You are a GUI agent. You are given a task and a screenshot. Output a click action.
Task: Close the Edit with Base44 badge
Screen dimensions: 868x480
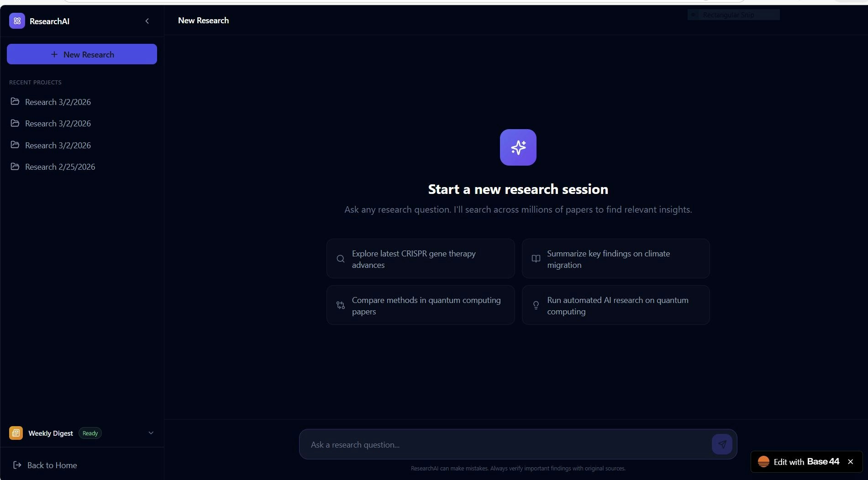tap(850, 462)
